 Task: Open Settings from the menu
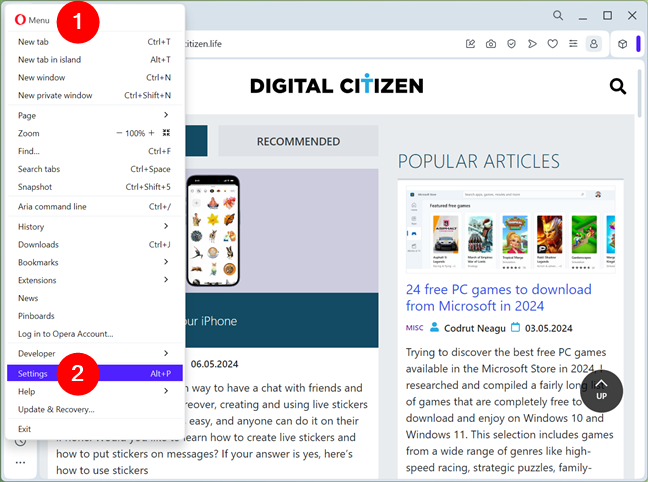pos(95,373)
